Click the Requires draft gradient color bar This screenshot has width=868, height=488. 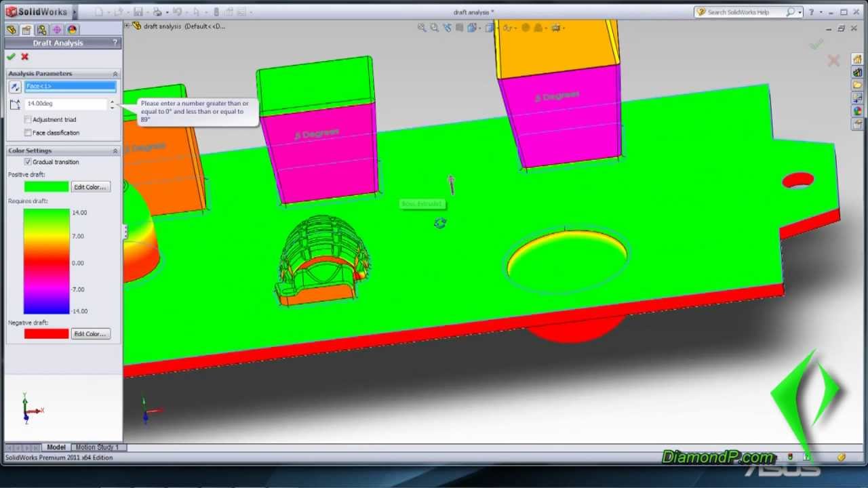click(x=46, y=262)
